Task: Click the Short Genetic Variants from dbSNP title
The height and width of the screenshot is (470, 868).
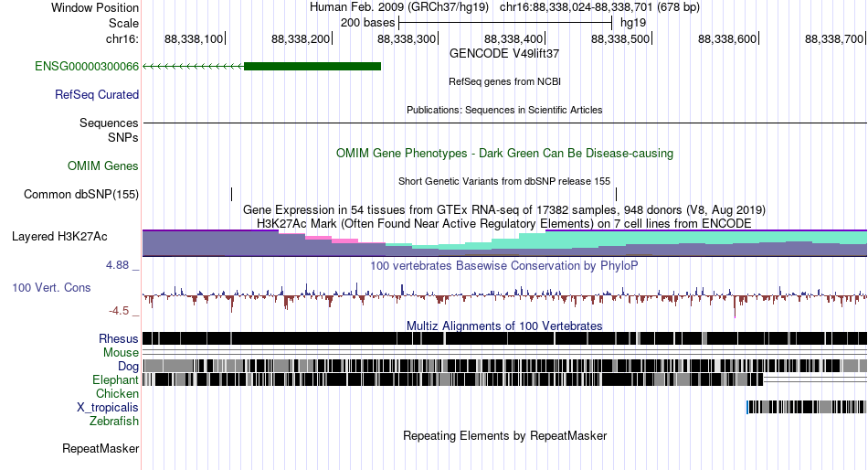Action: pos(504,181)
